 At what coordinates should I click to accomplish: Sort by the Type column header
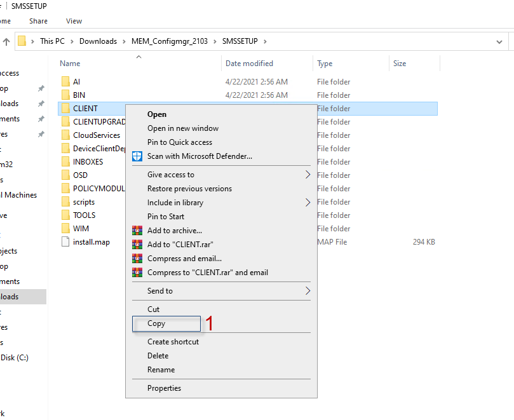(325, 64)
